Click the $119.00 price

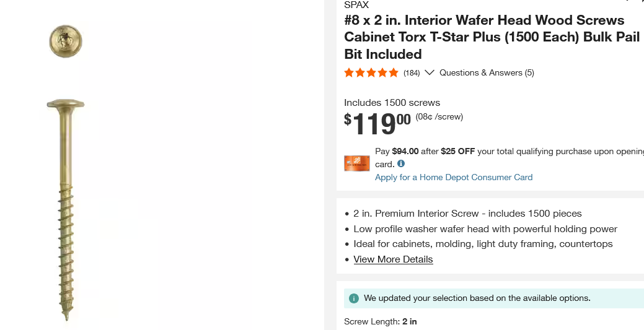[377, 123]
